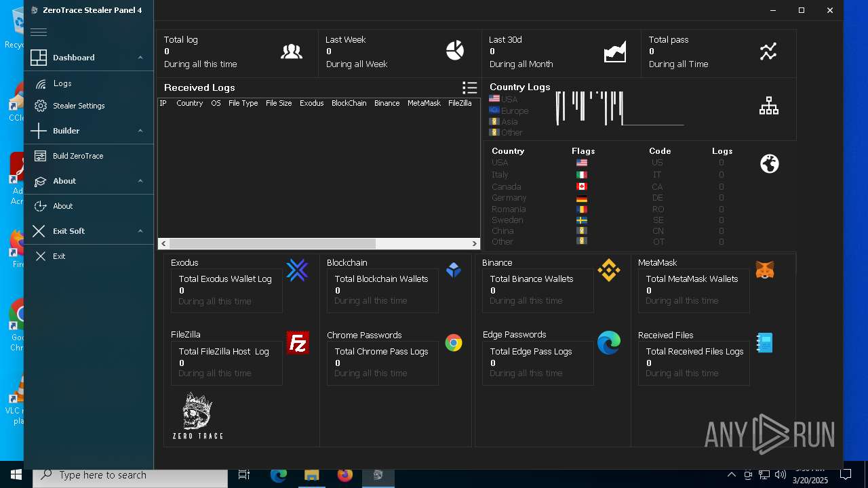Collapse the Builder section chevron
The height and width of the screenshot is (488, 868).
pyautogui.click(x=140, y=131)
